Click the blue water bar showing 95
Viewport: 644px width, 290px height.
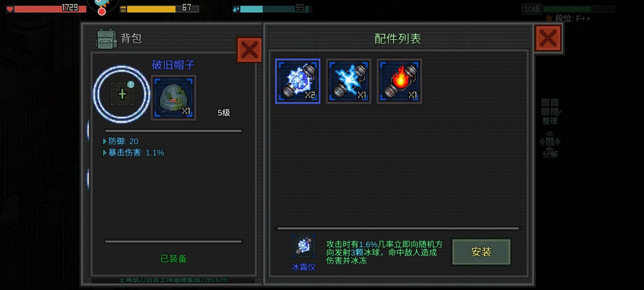[272, 8]
